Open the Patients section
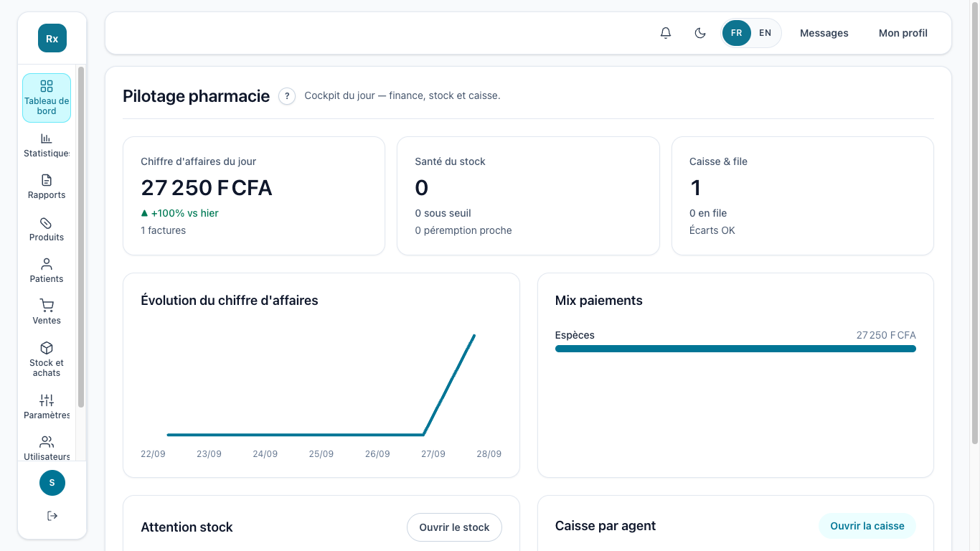Image resolution: width=980 pixels, height=551 pixels. pyautogui.click(x=47, y=270)
